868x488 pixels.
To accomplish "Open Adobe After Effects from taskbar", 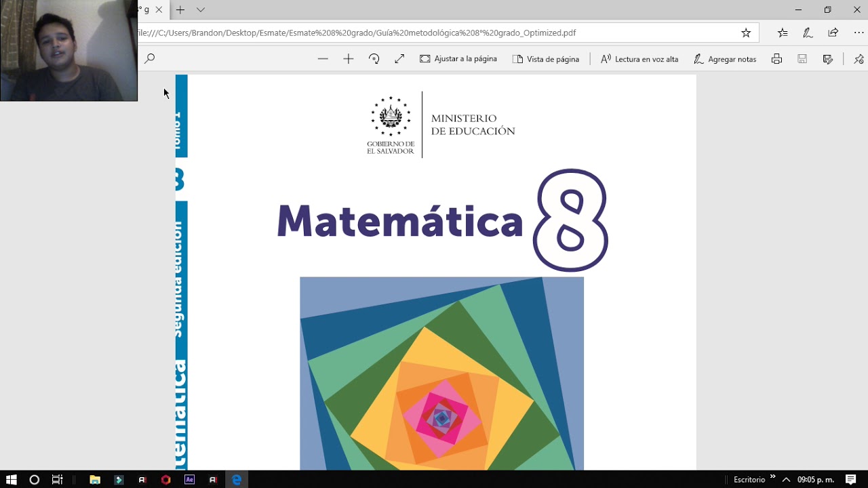I will (x=189, y=479).
